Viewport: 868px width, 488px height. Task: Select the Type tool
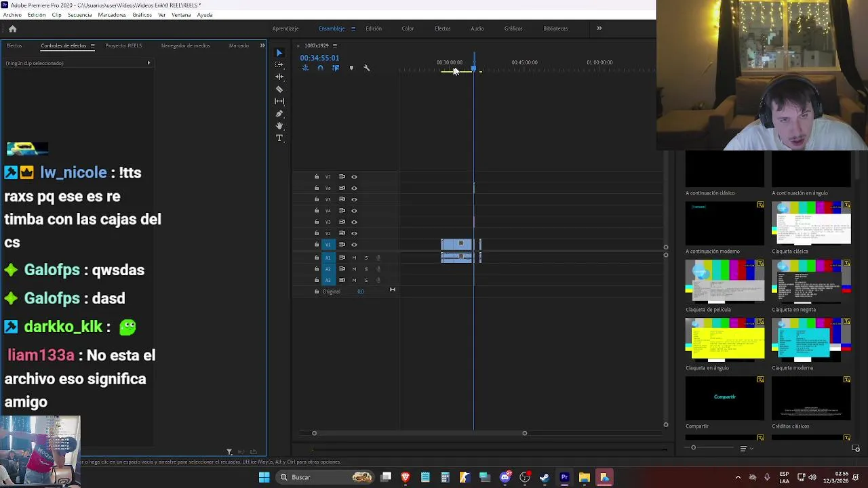[x=279, y=138]
